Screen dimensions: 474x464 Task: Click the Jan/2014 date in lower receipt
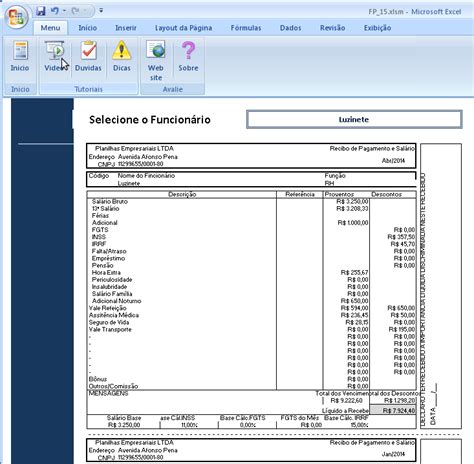393,454
